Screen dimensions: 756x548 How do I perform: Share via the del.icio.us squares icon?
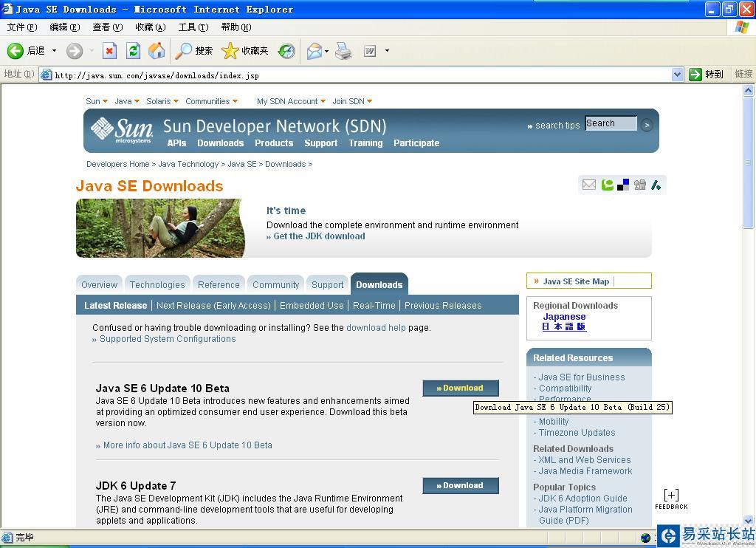[623, 185]
